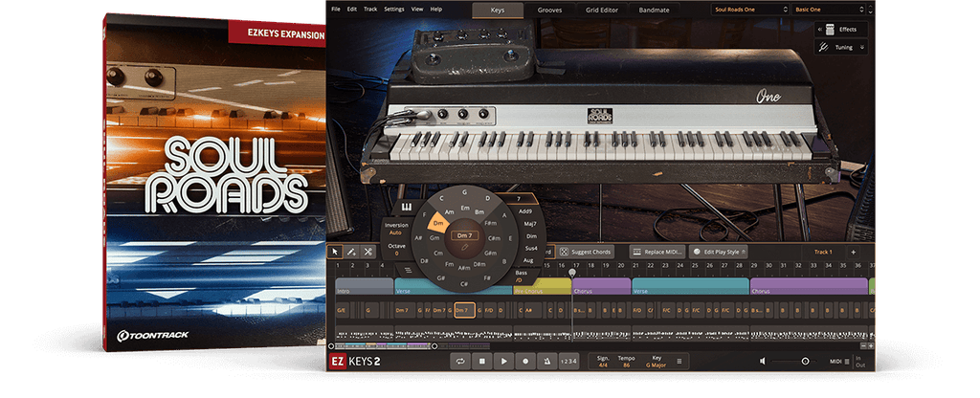Change Inversion Auto setting

click(396, 229)
